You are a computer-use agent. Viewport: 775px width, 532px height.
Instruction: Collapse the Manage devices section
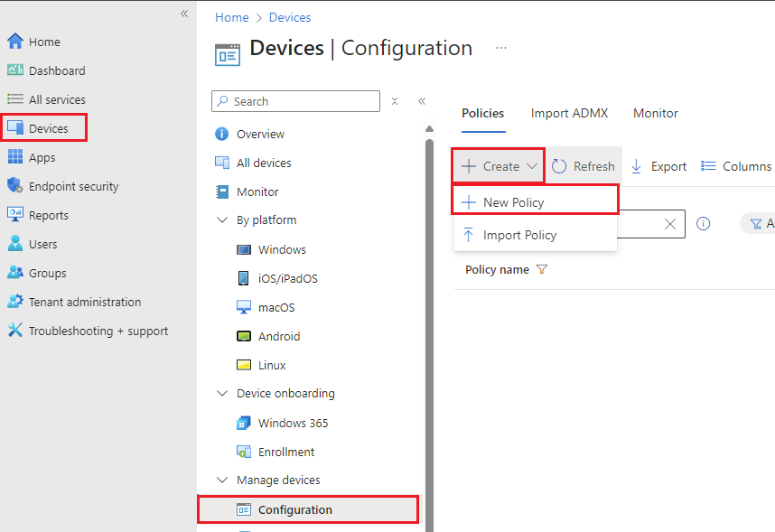pos(222,481)
